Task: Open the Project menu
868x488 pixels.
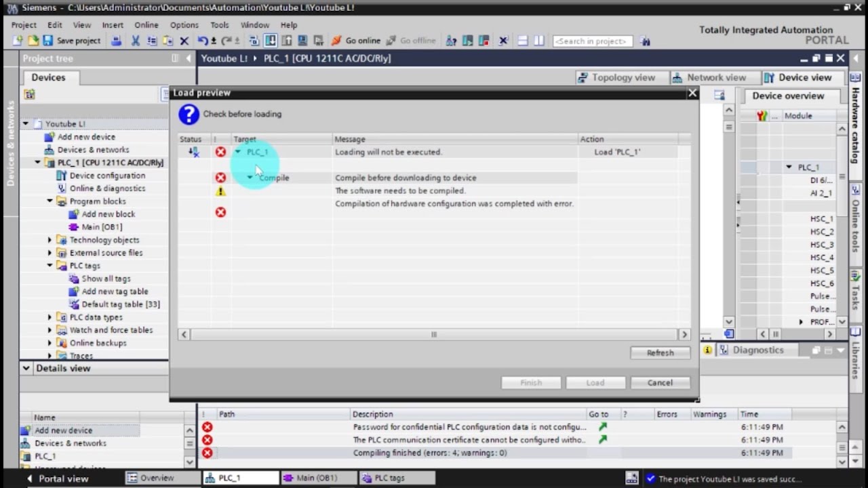Action: click(x=24, y=25)
